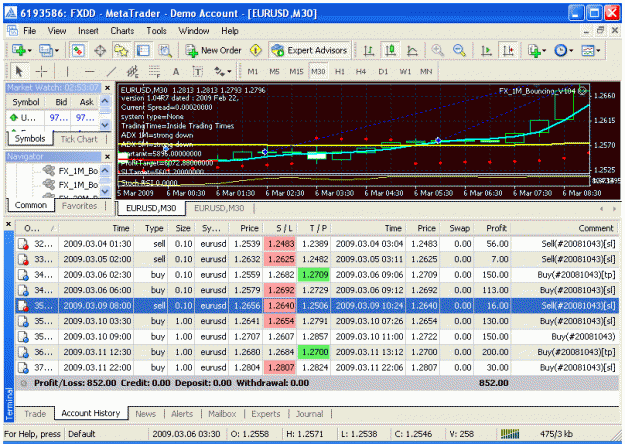
Task: Pick the vertical line drawing tool
Action: tap(67, 72)
